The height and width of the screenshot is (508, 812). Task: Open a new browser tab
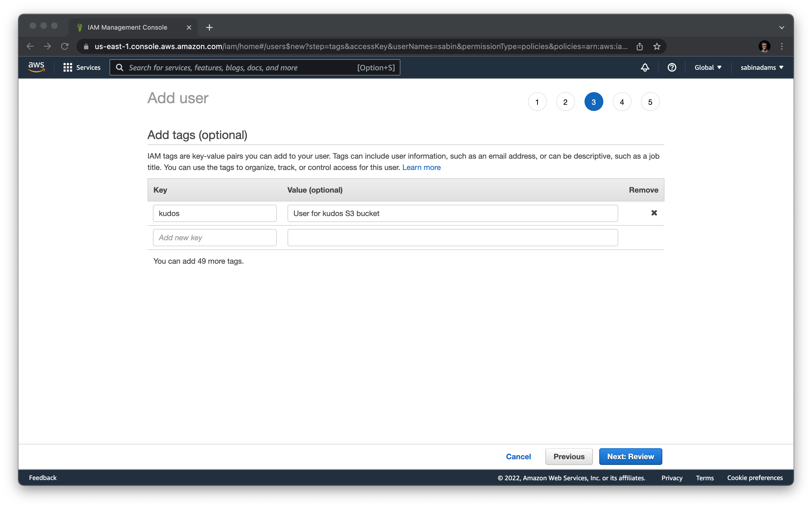(x=209, y=27)
